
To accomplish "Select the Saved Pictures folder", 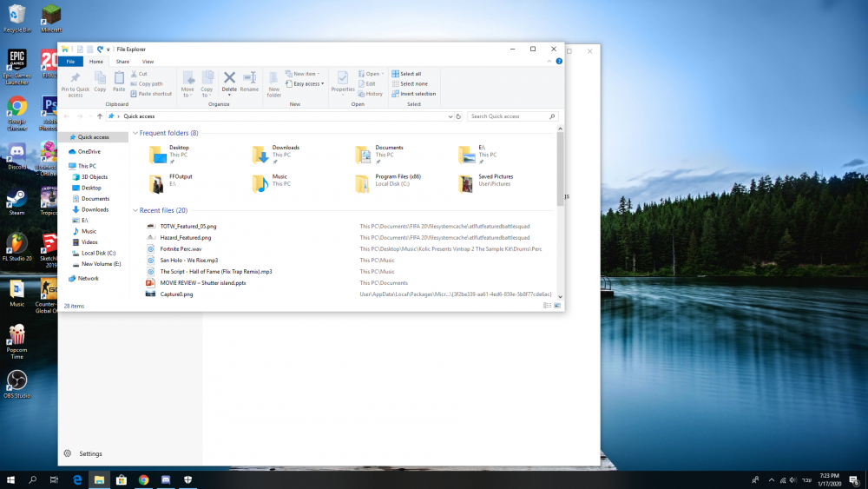I will tap(487, 182).
